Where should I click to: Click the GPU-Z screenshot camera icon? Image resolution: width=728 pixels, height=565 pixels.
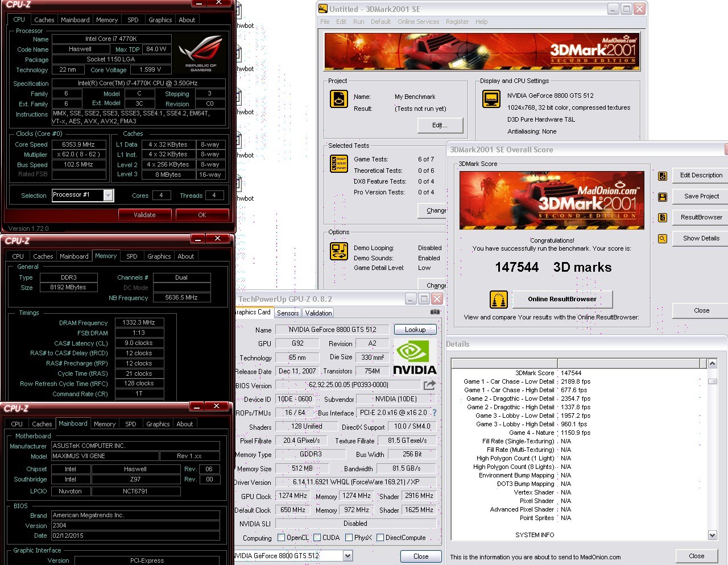pos(435,312)
